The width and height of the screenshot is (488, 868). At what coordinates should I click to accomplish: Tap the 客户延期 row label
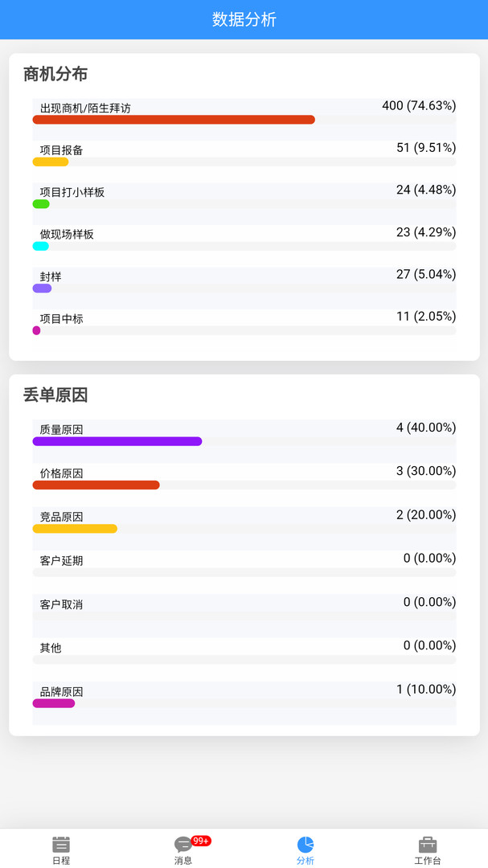[x=61, y=560]
